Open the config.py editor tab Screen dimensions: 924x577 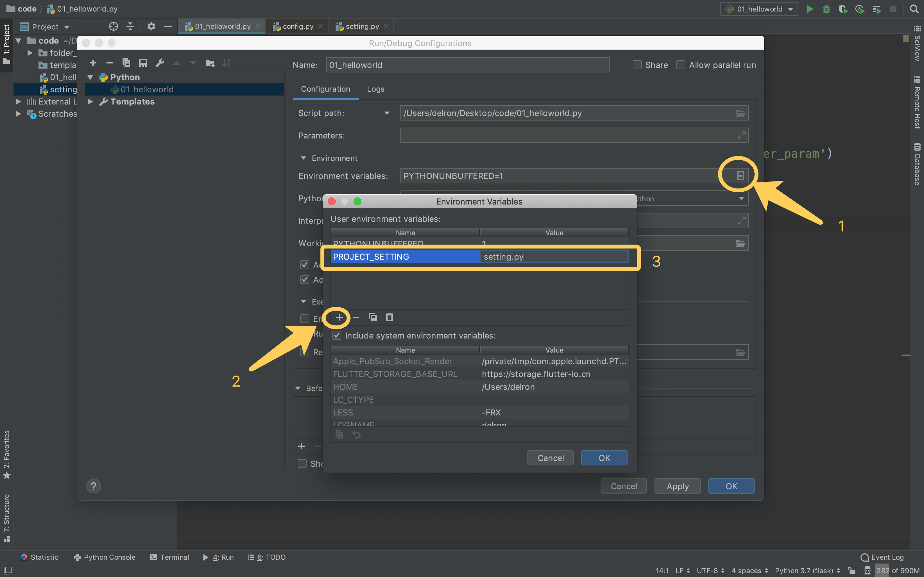[297, 26]
